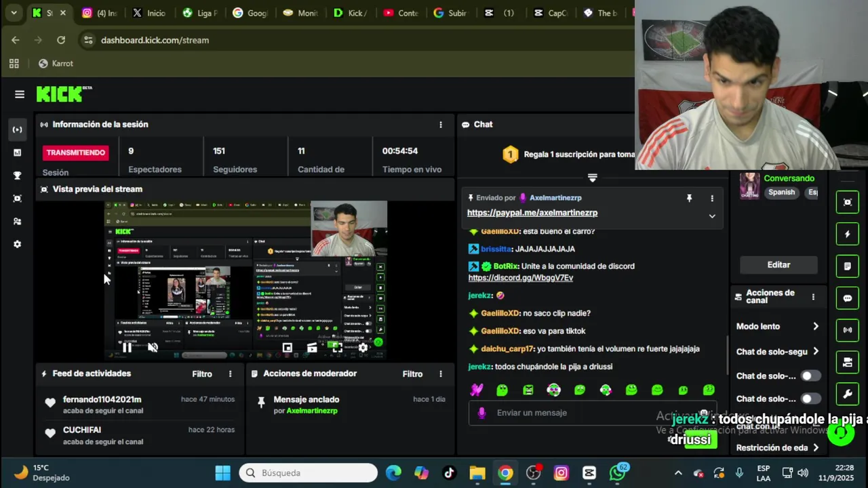
Task: Open stream preview player settings gear
Action: click(363, 348)
